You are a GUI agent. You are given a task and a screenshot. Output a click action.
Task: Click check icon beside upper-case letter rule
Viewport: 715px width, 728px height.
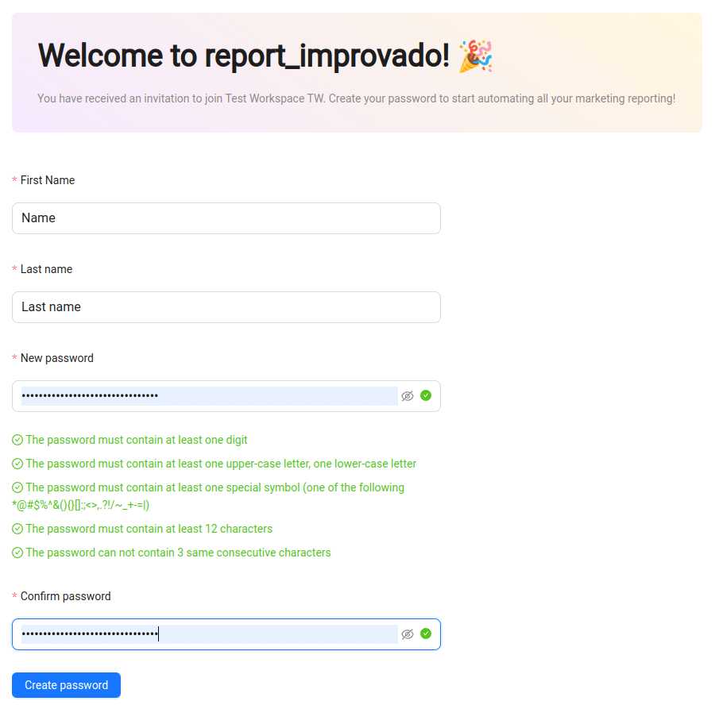coord(17,464)
